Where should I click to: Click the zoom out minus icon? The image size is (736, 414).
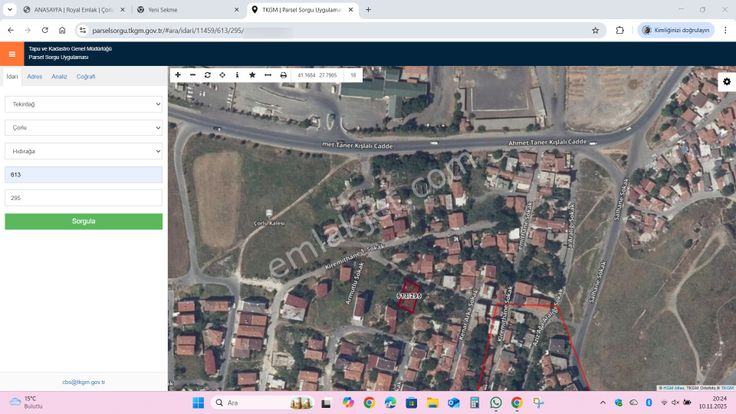point(193,75)
